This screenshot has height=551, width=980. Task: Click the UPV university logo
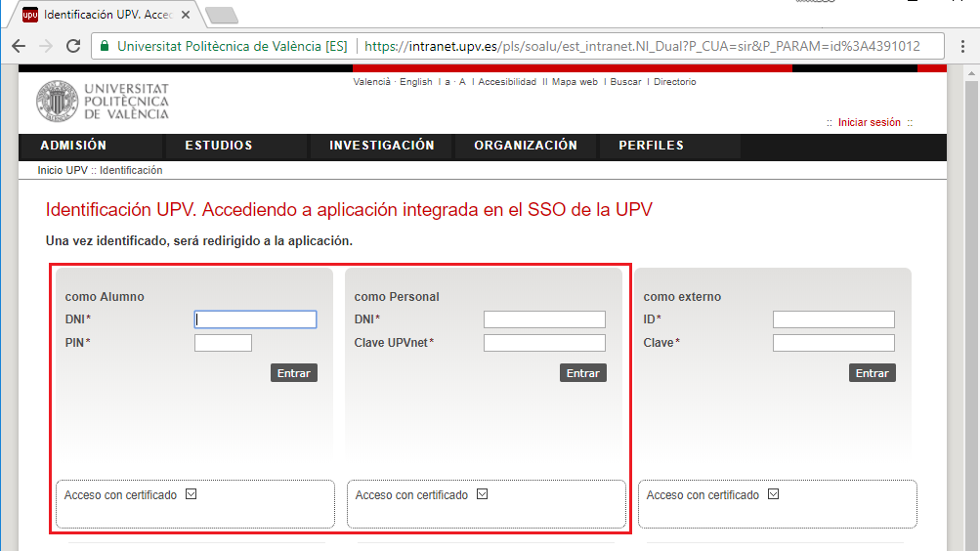103,102
